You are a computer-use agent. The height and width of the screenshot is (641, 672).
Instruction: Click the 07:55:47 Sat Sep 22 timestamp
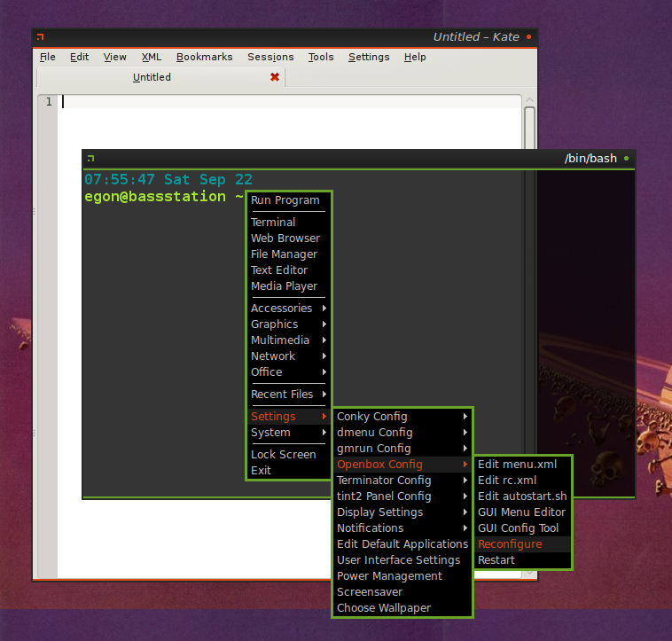(168, 179)
